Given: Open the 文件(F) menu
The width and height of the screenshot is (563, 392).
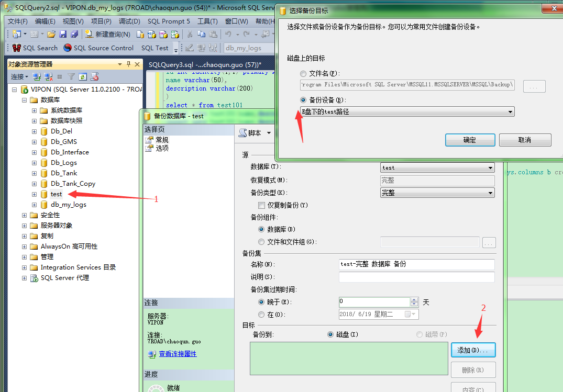Looking at the screenshot, I should pyautogui.click(x=18, y=21).
